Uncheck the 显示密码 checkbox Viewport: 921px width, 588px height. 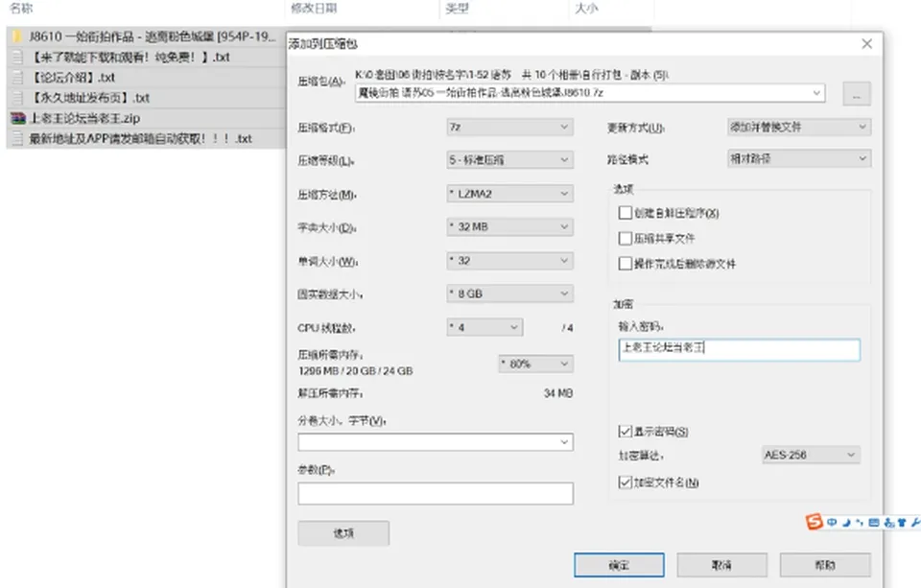tap(625, 431)
